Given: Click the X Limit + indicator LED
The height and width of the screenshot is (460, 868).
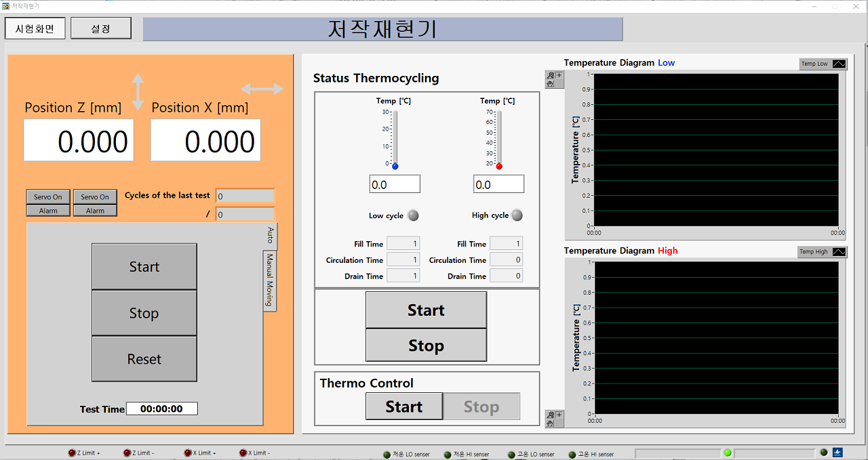Looking at the screenshot, I should point(188,453).
